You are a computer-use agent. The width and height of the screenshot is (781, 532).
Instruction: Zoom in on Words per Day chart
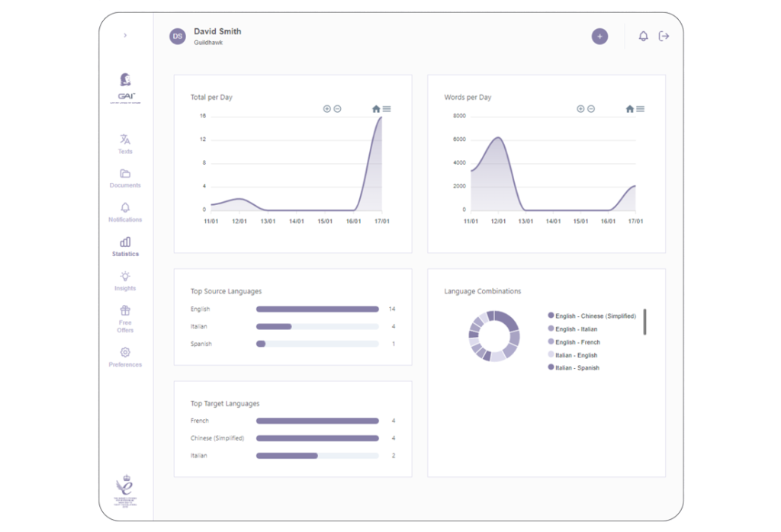(580, 109)
